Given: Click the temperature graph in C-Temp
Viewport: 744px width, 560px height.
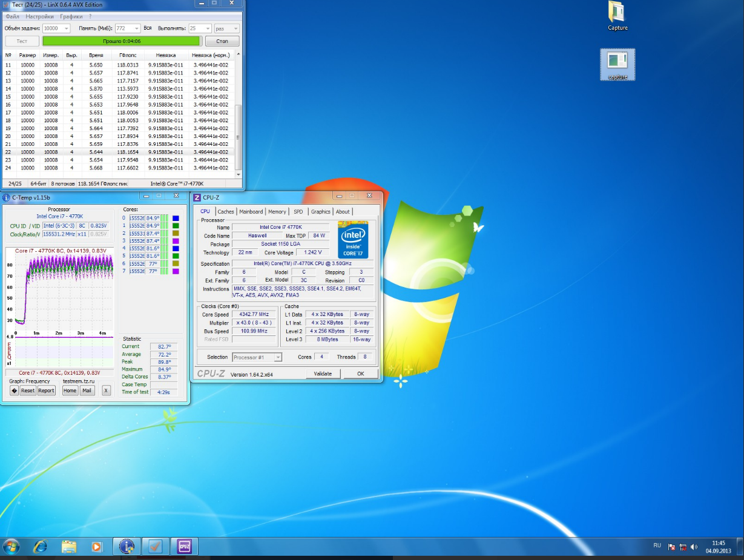Looking at the screenshot, I should pyautogui.click(x=59, y=292).
